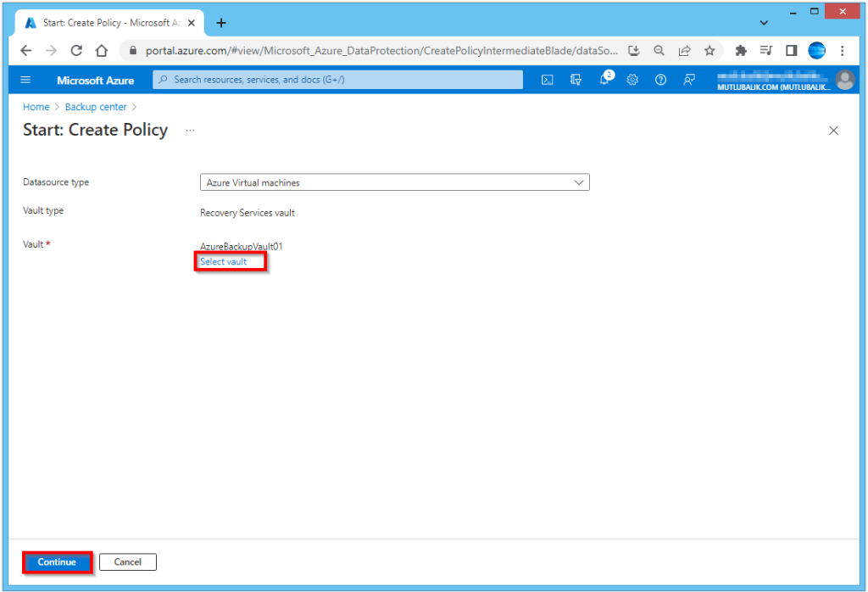Open the Chrome profile avatar

(x=816, y=50)
